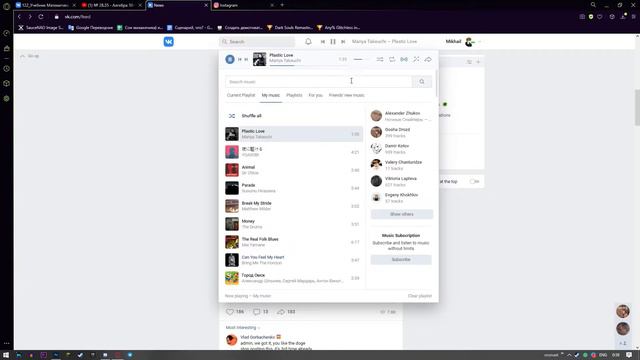Click next track button in music panel
The height and width of the screenshot is (360, 640).
coord(246,60)
